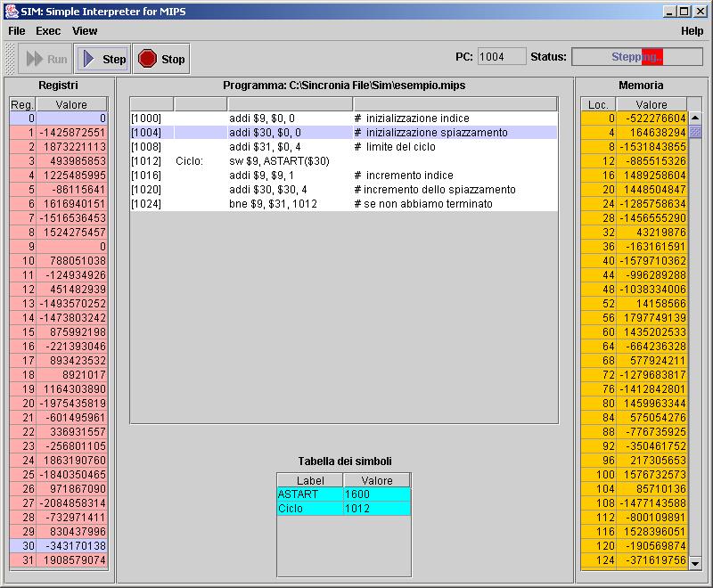713x588 pixels.
Task: Click register 1 value -1425872551
Action: coord(72,132)
